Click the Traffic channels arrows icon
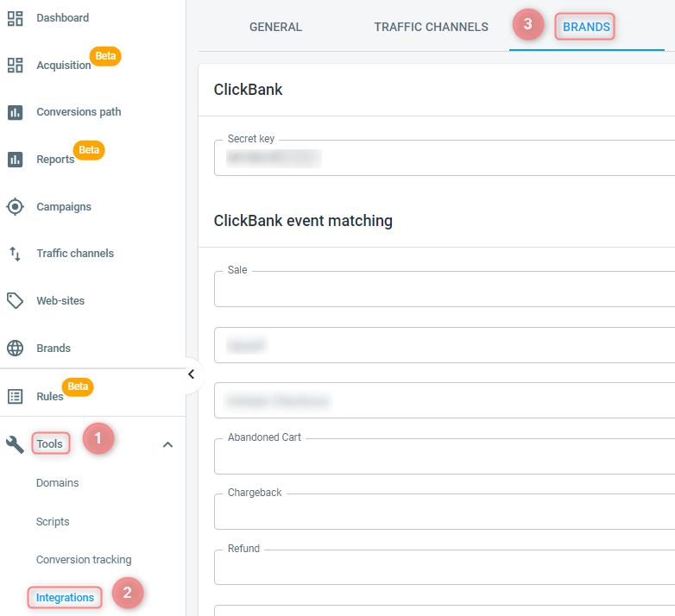Viewport: 675px width, 616px height. click(15, 254)
